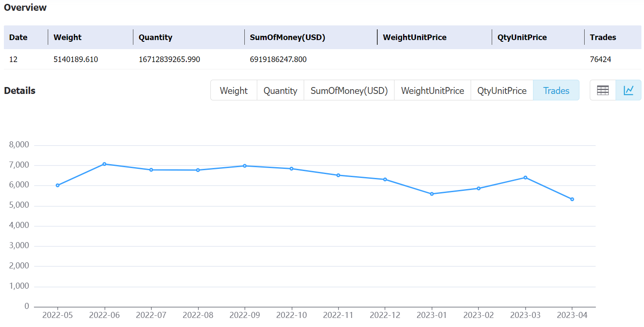Click the 2023-02 data point
Image resolution: width=644 pixels, height=327 pixels.
478,188
